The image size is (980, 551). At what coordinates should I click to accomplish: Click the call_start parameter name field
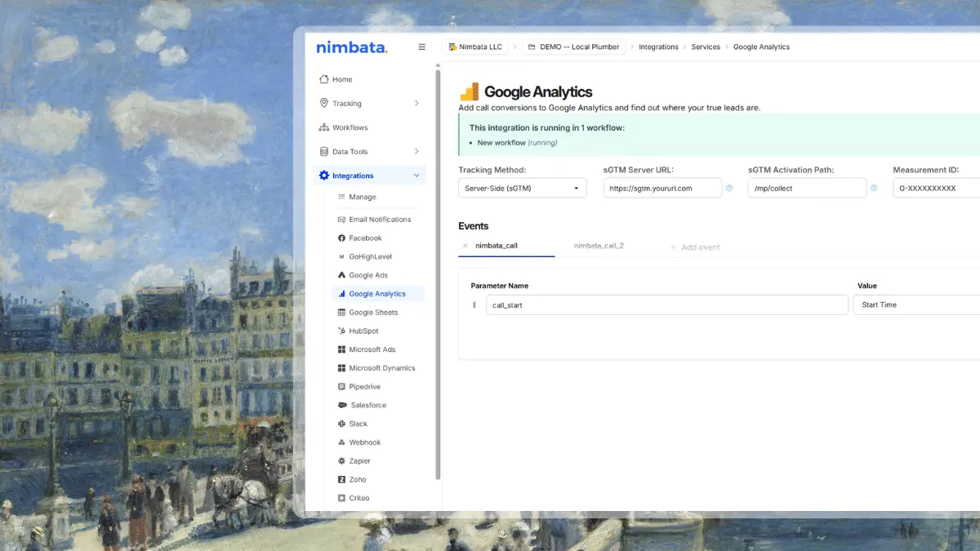pos(667,305)
